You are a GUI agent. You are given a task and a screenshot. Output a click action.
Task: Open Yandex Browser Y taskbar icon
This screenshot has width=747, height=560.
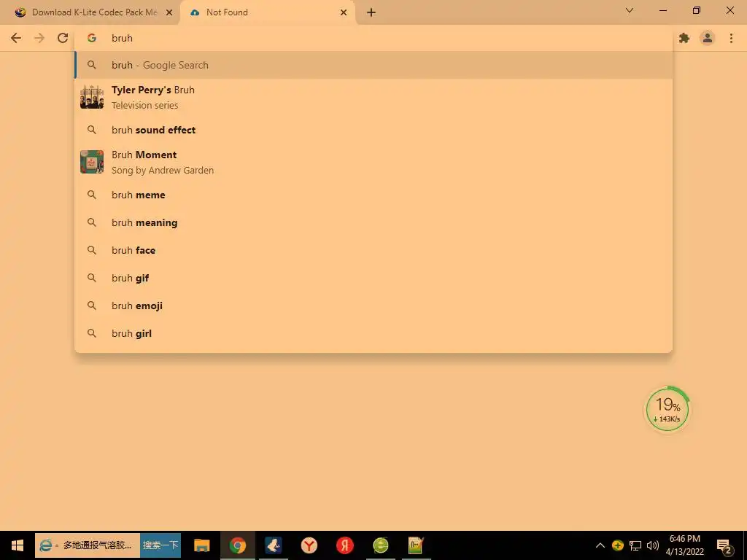[309, 545]
